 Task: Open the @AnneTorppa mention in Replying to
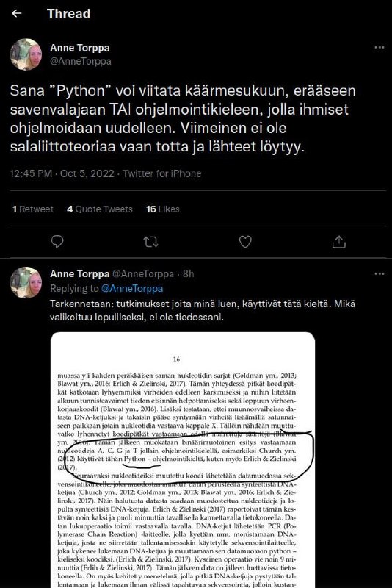(132, 288)
